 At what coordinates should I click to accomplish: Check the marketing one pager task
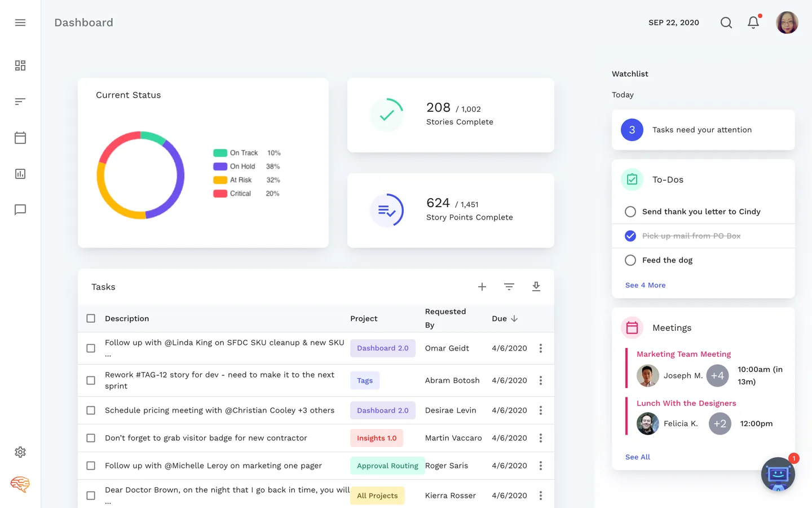pyautogui.click(x=91, y=466)
